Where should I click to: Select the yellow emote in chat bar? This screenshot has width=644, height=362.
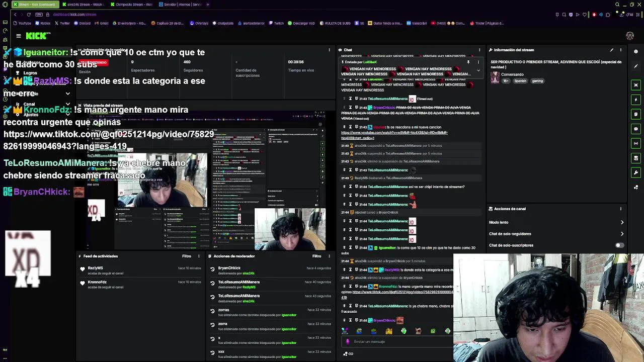(389, 331)
